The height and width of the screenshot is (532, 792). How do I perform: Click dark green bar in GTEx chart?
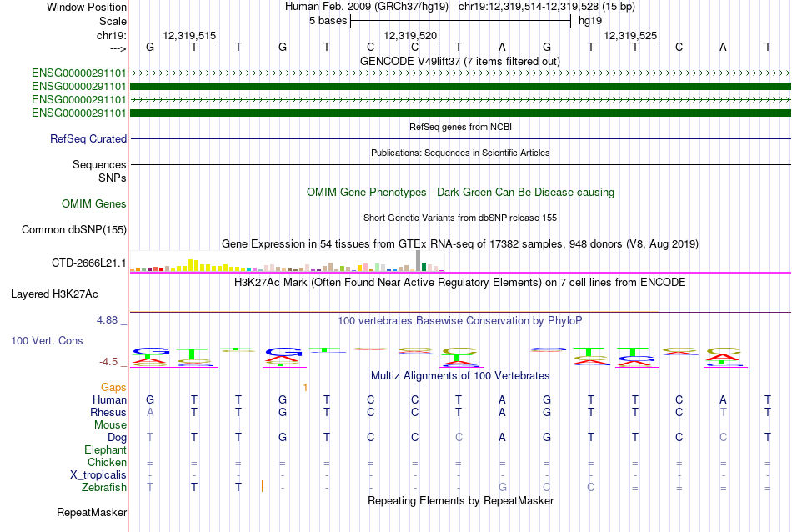pyautogui.click(x=424, y=267)
